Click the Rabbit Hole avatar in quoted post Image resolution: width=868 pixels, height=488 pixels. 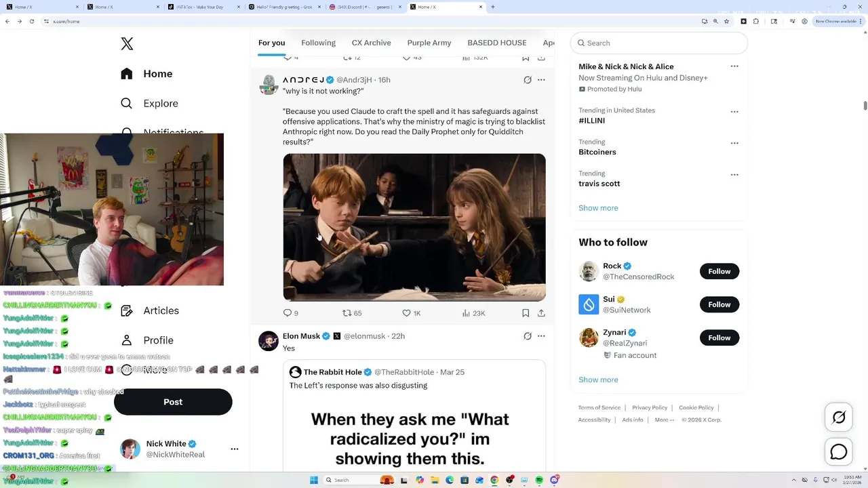[x=295, y=372]
